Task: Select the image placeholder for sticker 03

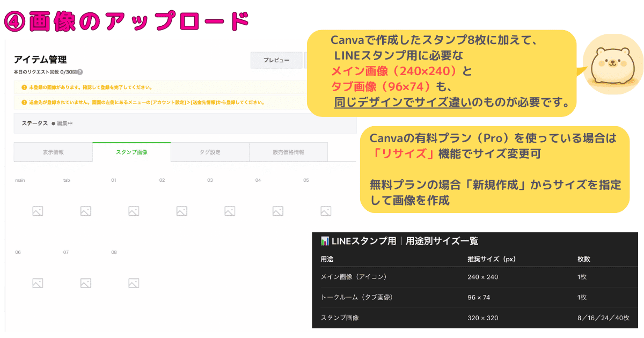Action: [x=230, y=211]
